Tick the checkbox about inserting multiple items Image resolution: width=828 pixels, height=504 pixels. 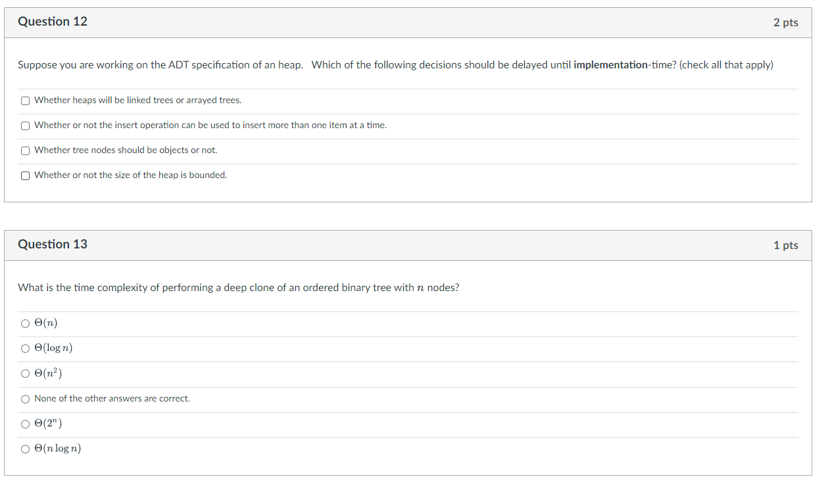[x=25, y=126]
